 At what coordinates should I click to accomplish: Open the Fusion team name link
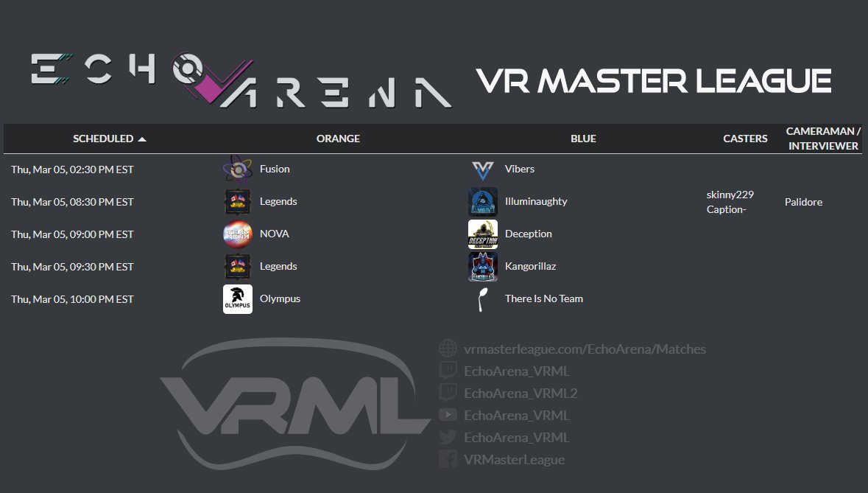[x=275, y=169]
